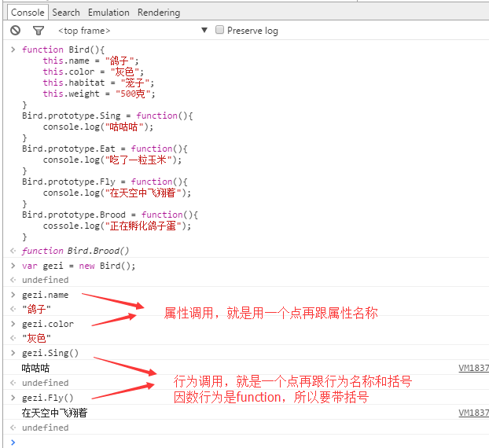The width and height of the screenshot is (489, 448).
Task: Click the 'cossole.log("正在孵化鸽子蛋");' line
Action: coord(117,226)
